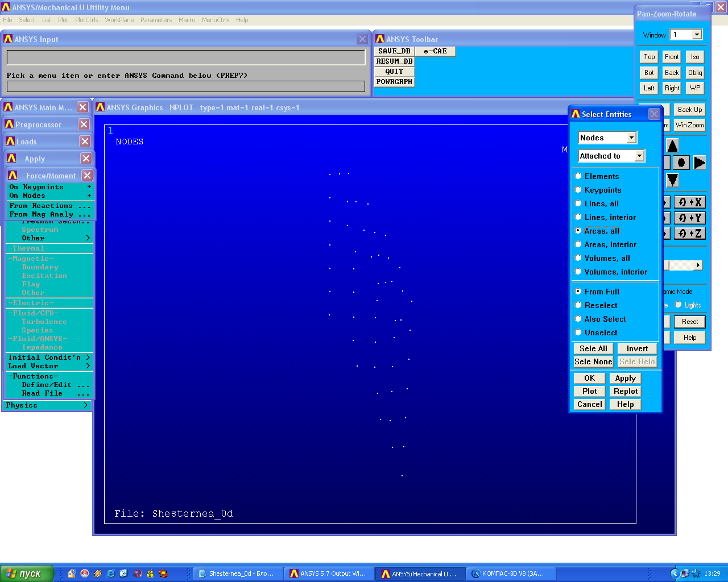
Task: Click From Reactions menu entry
Action: click(x=51, y=206)
